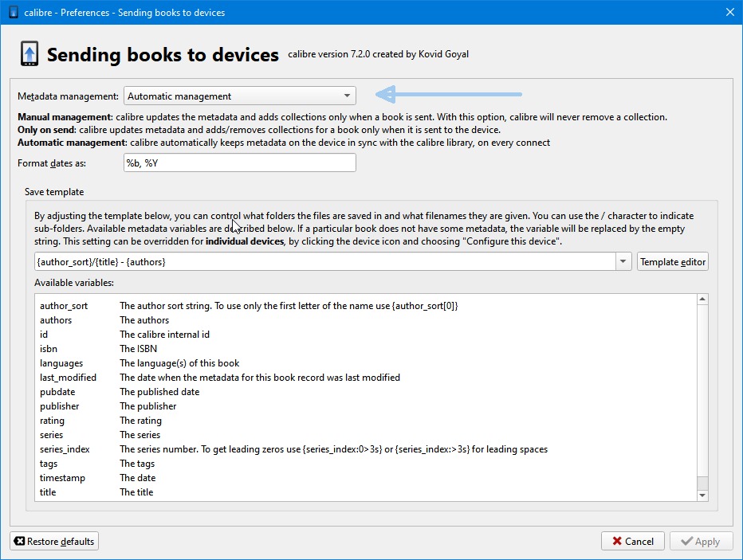Click the 'Only on send' bold text

(46, 130)
